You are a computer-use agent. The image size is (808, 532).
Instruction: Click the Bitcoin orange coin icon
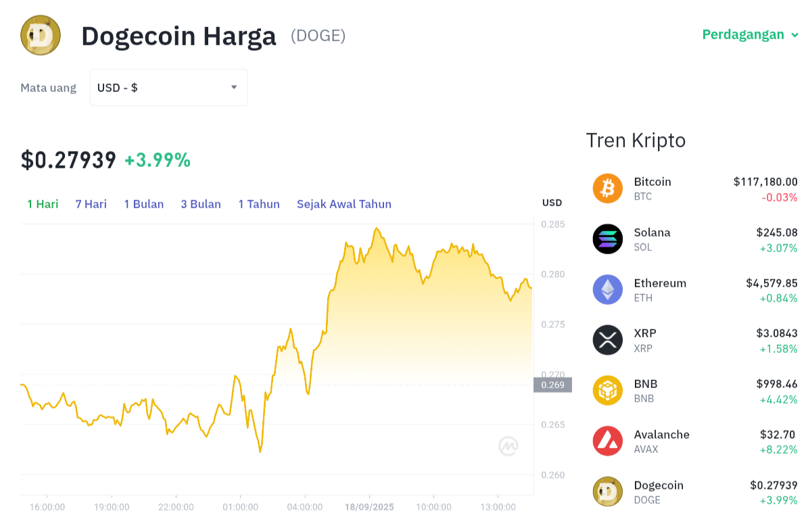(608, 189)
